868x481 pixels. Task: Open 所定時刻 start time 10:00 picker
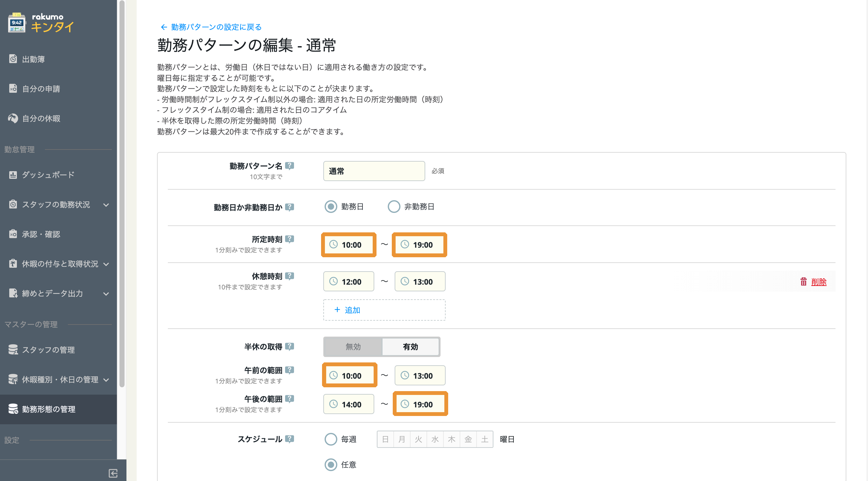pyautogui.click(x=348, y=244)
